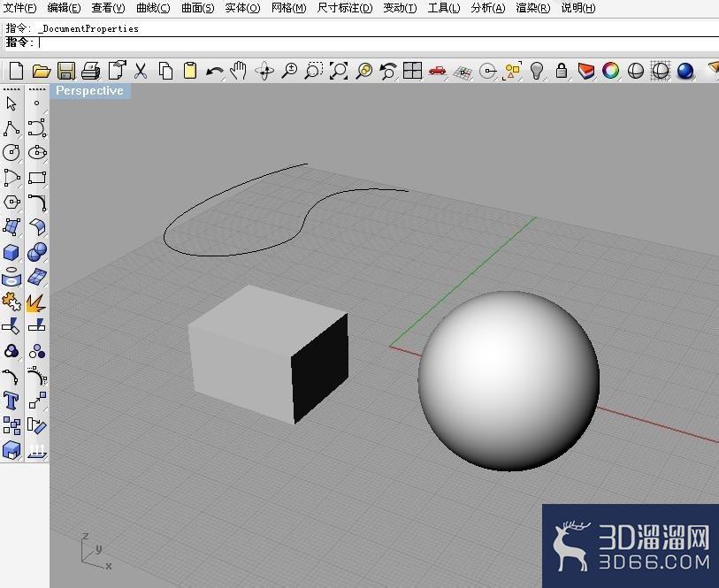Zoom Extents using the framed magnifier icon
Image resolution: width=719 pixels, height=588 pixels.
click(339, 71)
